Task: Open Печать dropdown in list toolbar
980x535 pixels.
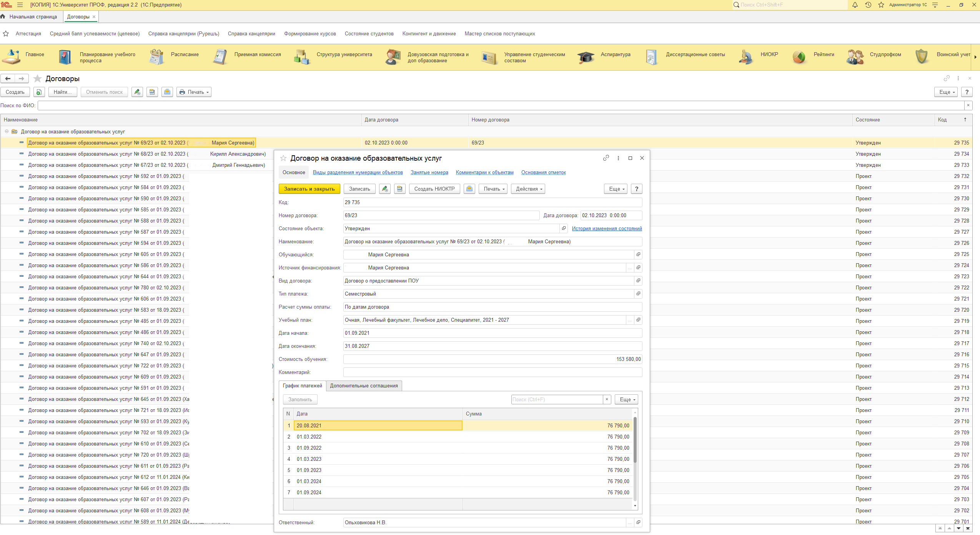Action: (194, 92)
